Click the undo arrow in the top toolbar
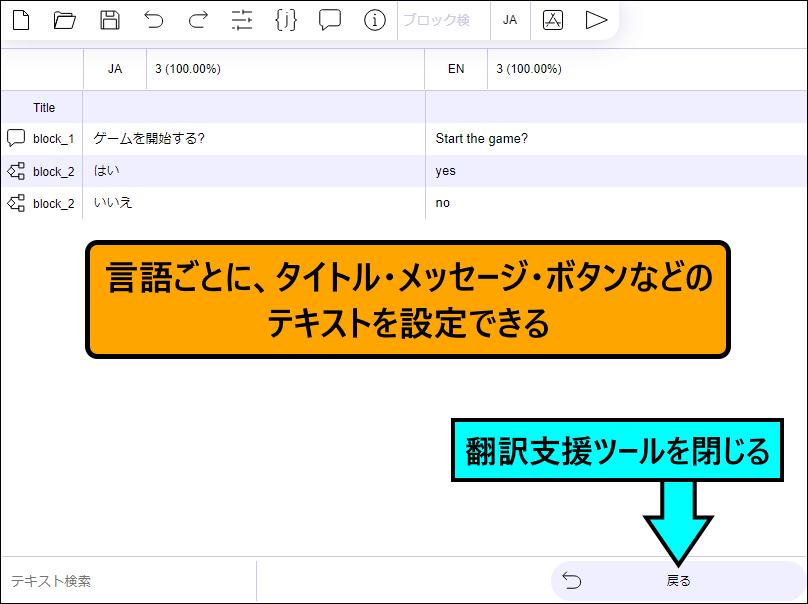 point(154,20)
